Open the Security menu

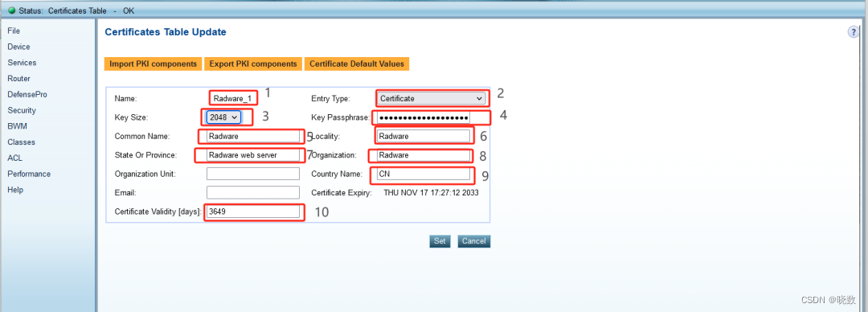[x=22, y=110]
